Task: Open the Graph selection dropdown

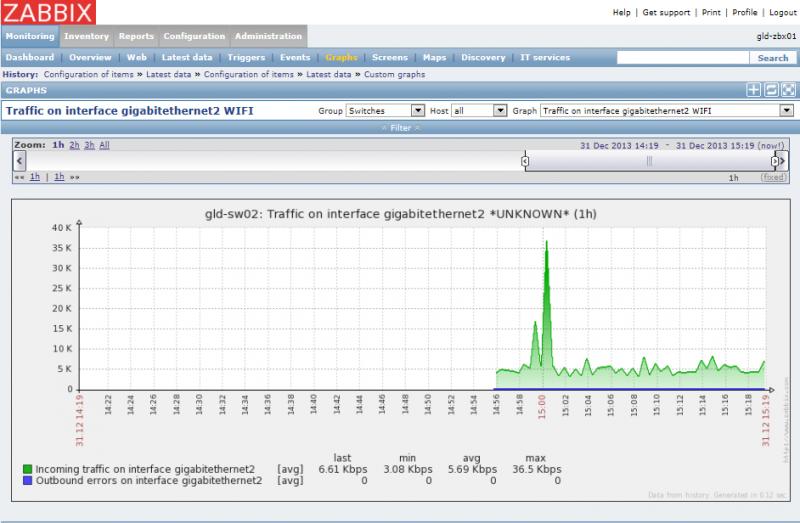Action: tap(667, 110)
